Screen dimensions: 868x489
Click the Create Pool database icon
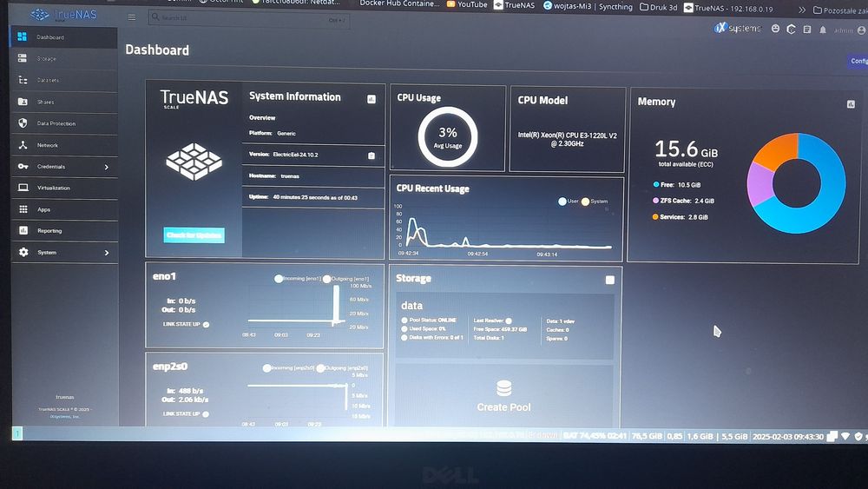[x=503, y=388]
